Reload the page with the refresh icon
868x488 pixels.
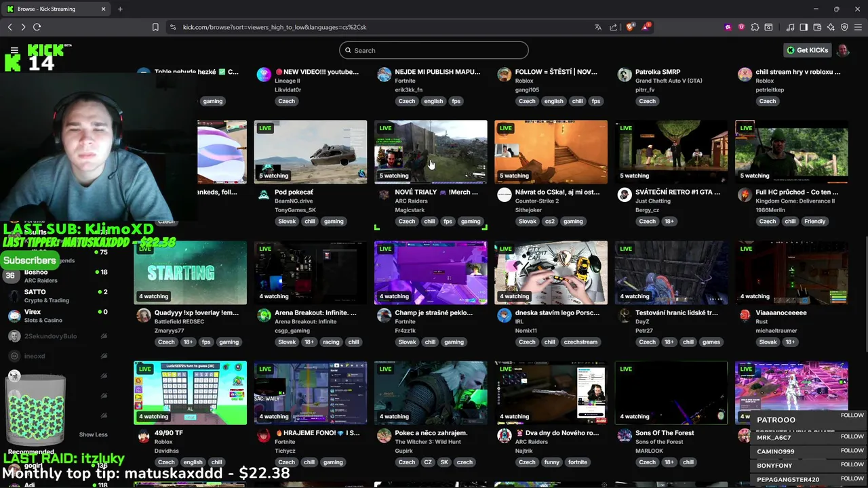(x=37, y=27)
